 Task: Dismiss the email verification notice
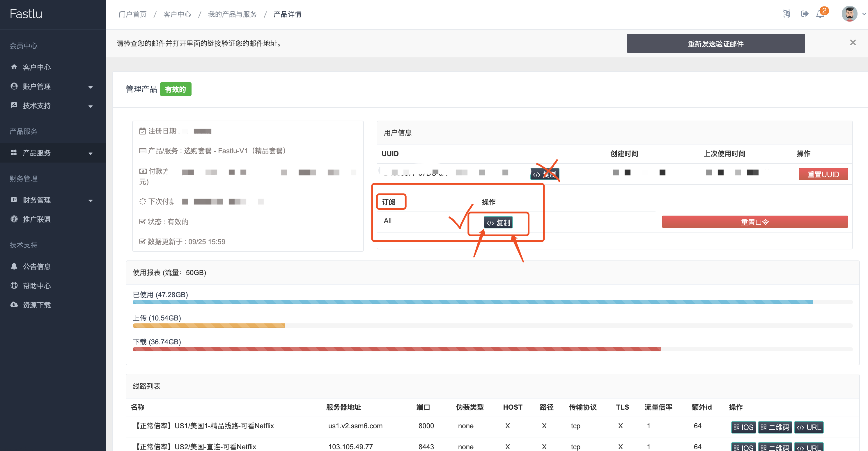click(x=853, y=43)
